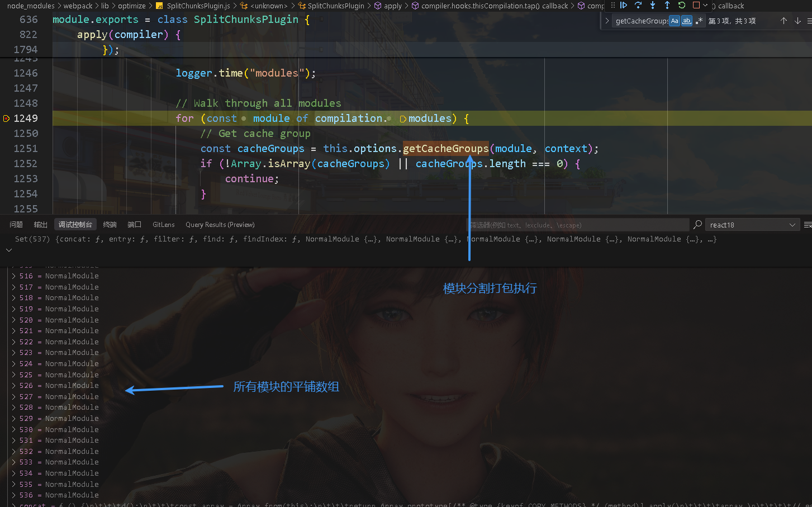Expand NormalModule entry 529
Screen dimensions: 812x507
[13, 419]
